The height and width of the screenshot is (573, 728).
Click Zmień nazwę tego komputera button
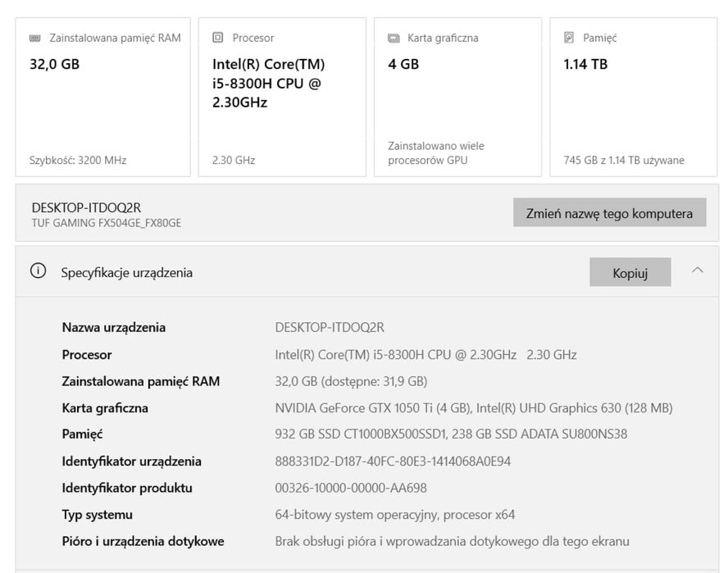tap(610, 213)
